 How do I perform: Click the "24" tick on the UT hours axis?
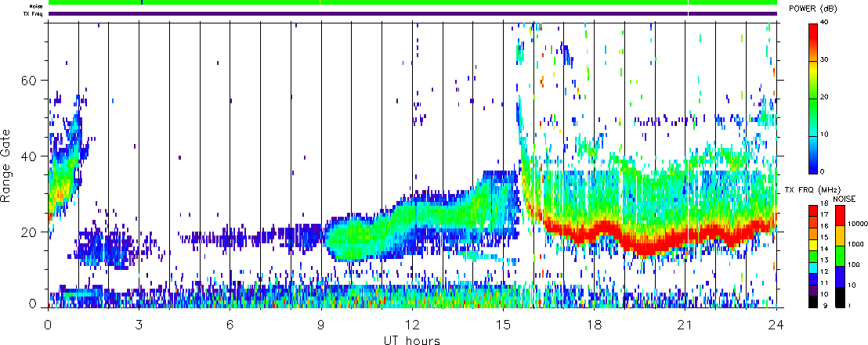click(776, 324)
